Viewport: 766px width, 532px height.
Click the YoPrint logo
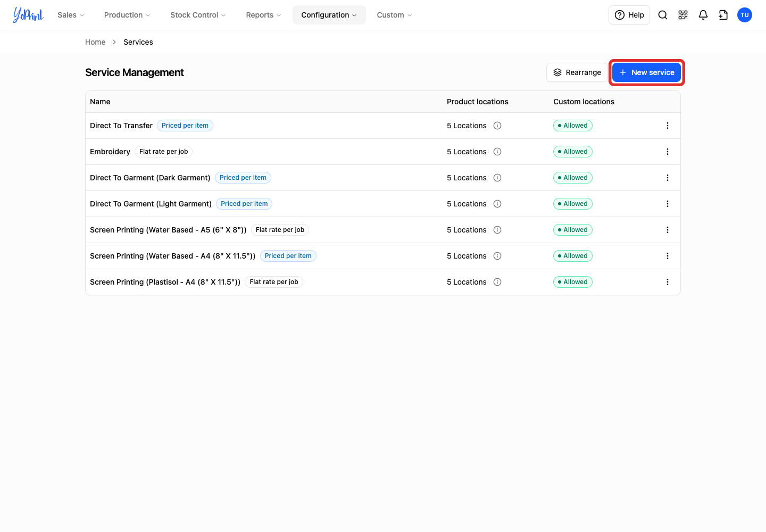28,15
